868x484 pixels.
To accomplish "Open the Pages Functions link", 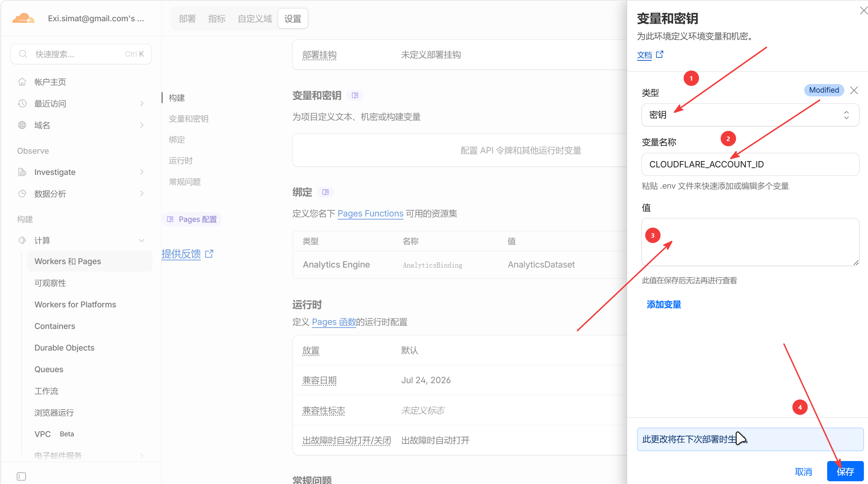I will pyautogui.click(x=370, y=213).
